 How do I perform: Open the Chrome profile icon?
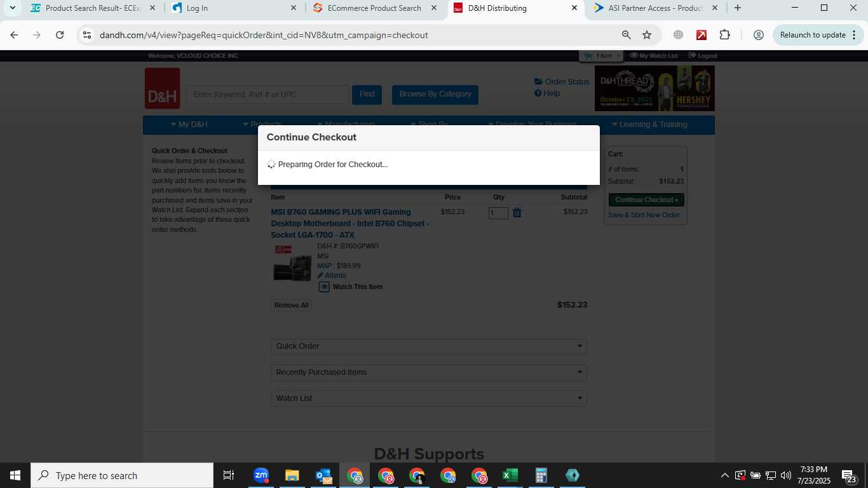pyautogui.click(x=758, y=35)
